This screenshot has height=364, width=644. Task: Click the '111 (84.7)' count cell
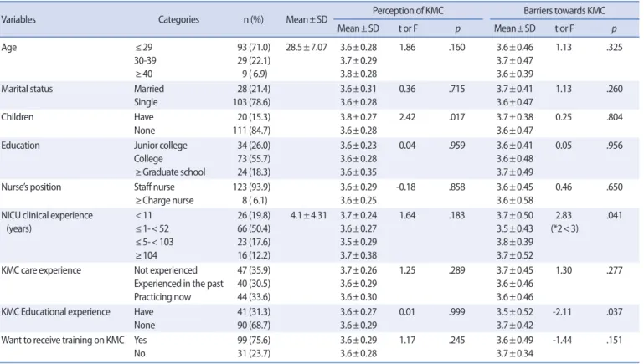tap(252, 131)
